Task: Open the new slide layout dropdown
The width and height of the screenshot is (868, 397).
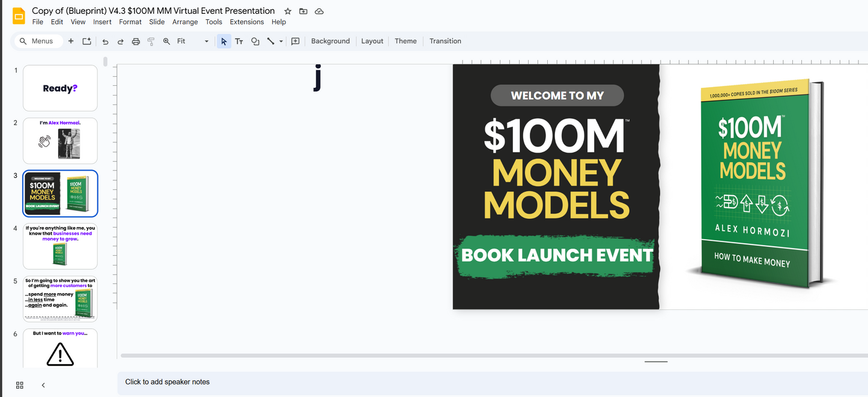Action: pyautogui.click(x=86, y=41)
